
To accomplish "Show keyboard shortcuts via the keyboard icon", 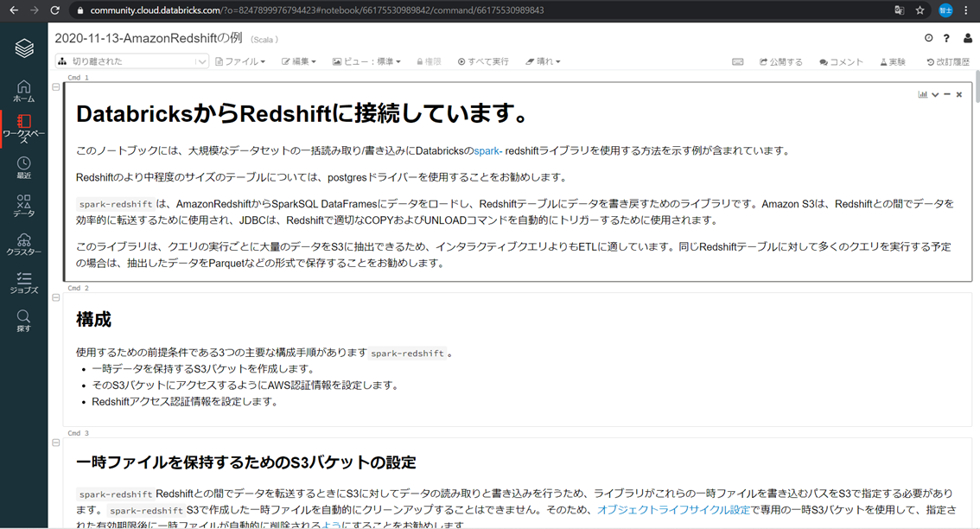I will 737,61.
